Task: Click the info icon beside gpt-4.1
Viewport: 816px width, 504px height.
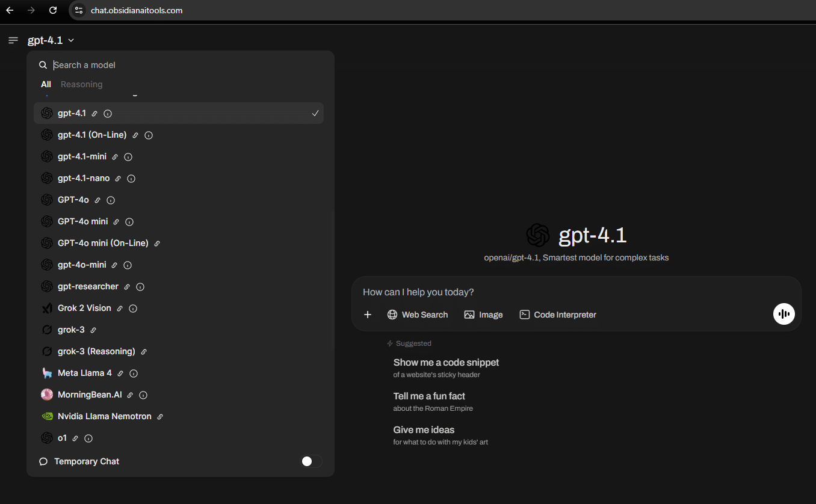Action: pos(108,114)
